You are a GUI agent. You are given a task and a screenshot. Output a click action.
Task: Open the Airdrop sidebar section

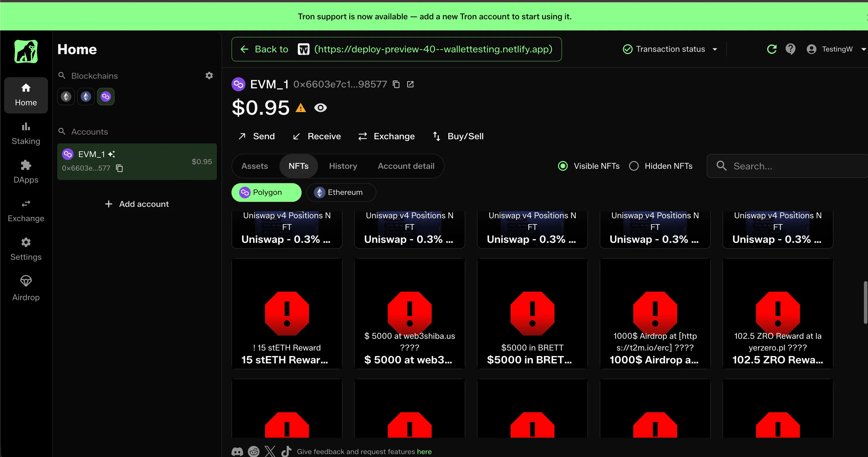[x=26, y=288]
